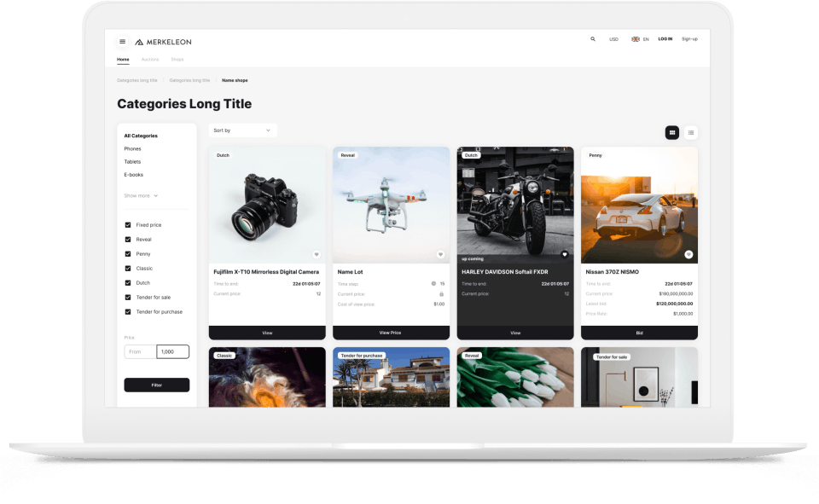
Task: Select the E-books category
Action: coord(133,175)
